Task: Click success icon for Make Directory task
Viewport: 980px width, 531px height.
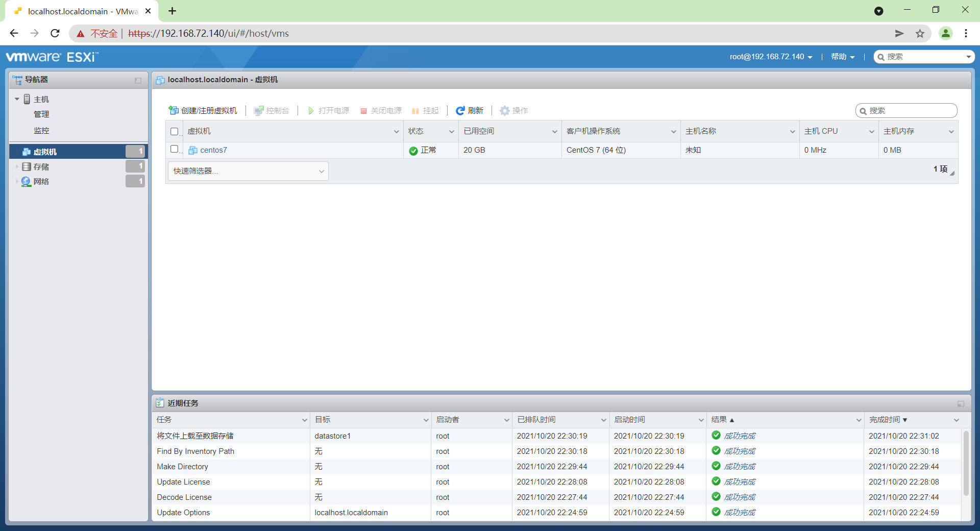Action: (x=716, y=466)
